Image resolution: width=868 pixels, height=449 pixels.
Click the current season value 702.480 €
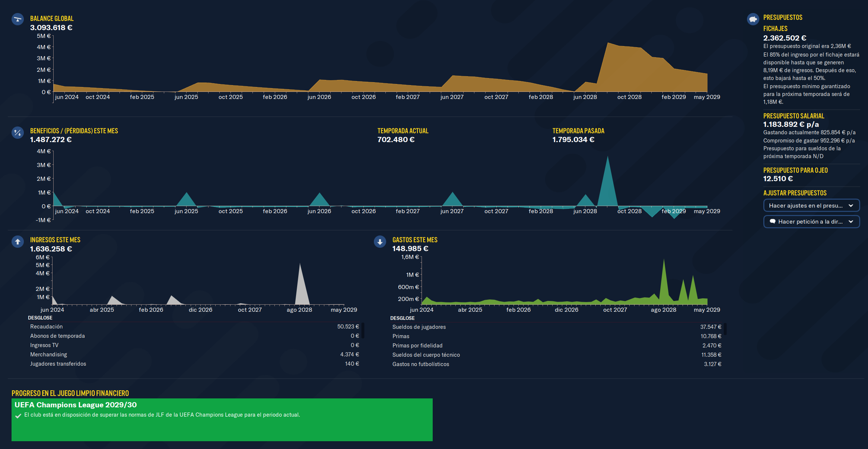point(396,139)
